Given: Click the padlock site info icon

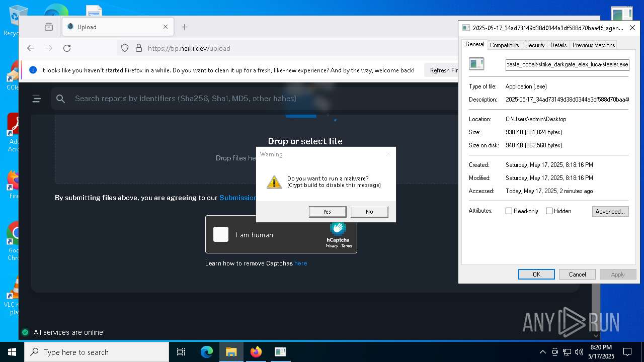Looking at the screenshot, I should tap(139, 48).
